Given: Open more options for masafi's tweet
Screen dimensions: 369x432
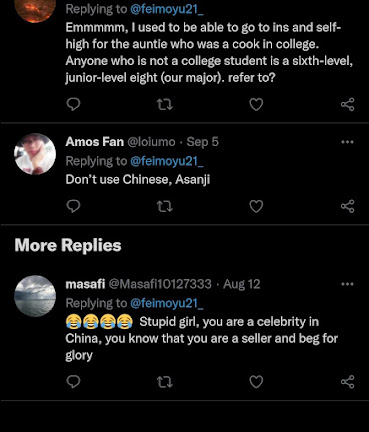Looking at the screenshot, I should click(347, 284).
